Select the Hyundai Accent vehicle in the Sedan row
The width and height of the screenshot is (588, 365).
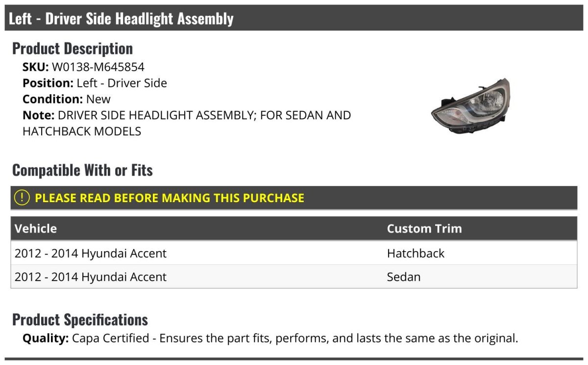click(x=91, y=277)
